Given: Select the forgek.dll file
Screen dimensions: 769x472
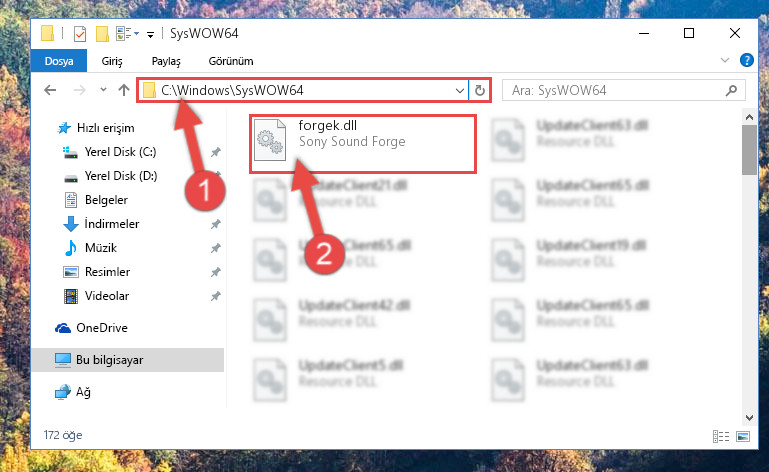Looking at the screenshot, I should (x=362, y=143).
